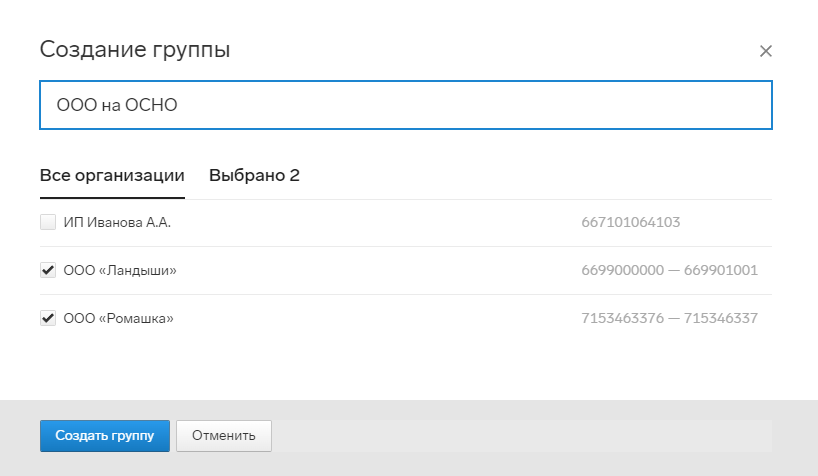Viewport: 818px width, 476px height.
Task: Uncheck the ООО «Ромашка» checkbox
Action: coord(48,318)
